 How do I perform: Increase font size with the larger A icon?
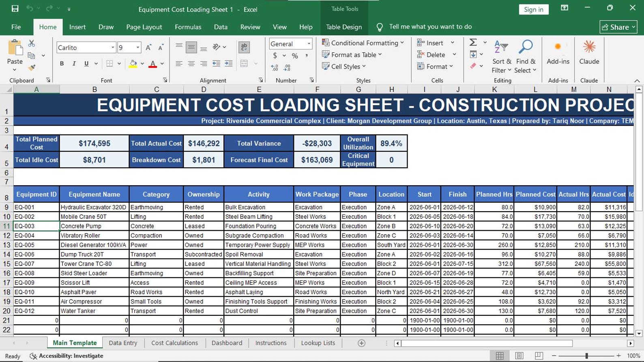click(x=148, y=47)
